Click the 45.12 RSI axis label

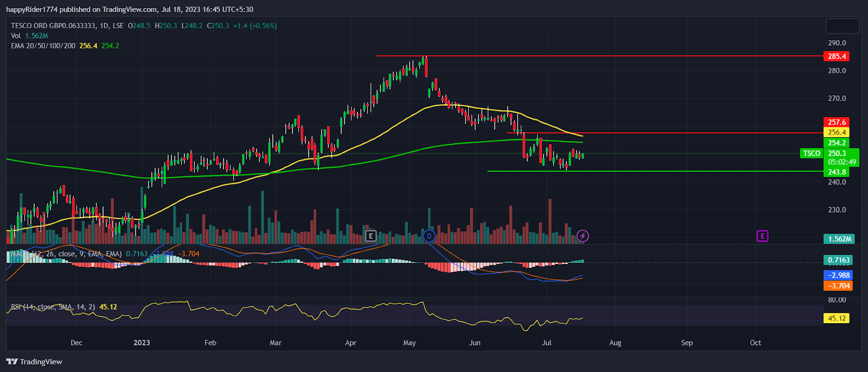click(x=837, y=318)
